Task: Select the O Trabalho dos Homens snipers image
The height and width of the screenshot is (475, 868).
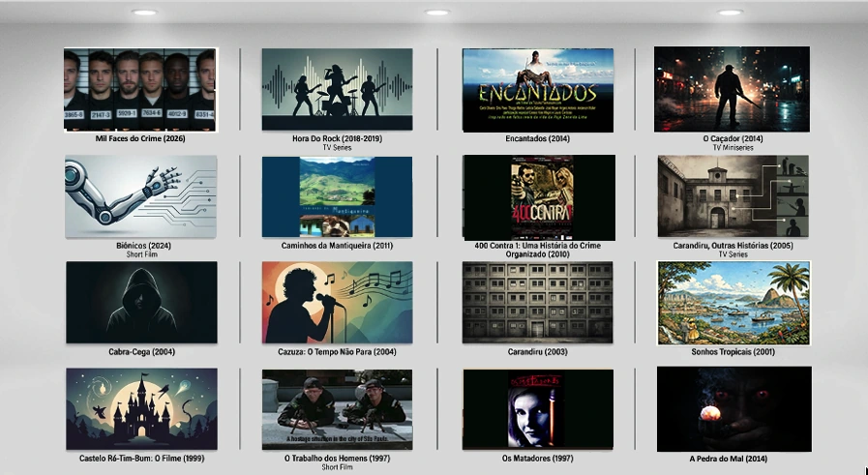Action: [x=337, y=409]
